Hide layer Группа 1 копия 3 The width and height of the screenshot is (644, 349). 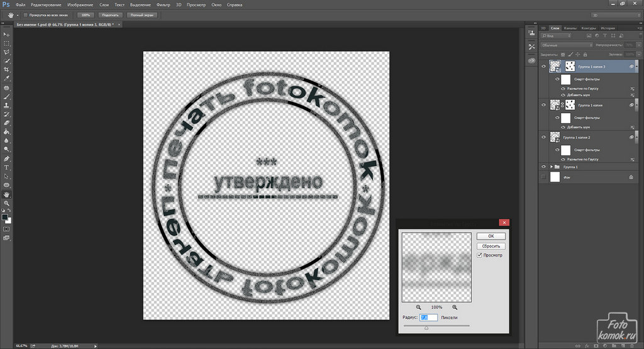pos(544,67)
